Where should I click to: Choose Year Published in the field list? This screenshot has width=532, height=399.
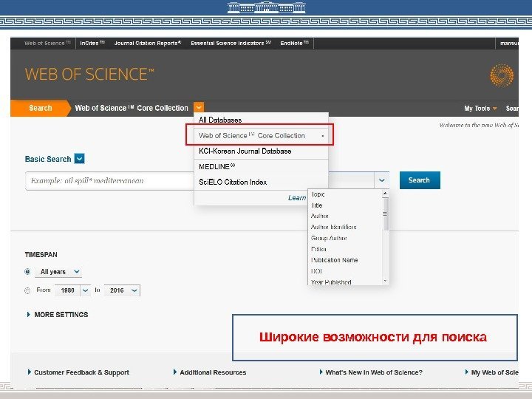pos(345,282)
